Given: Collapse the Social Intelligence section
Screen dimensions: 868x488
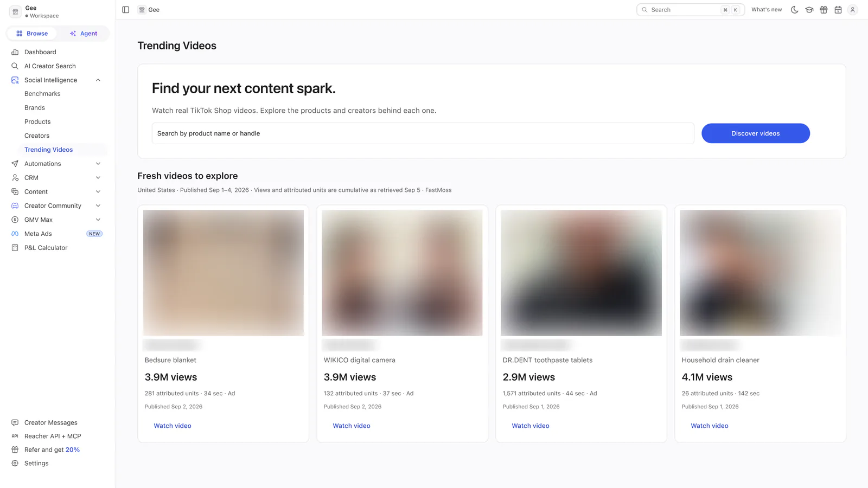Looking at the screenshot, I should [x=98, y=80].
